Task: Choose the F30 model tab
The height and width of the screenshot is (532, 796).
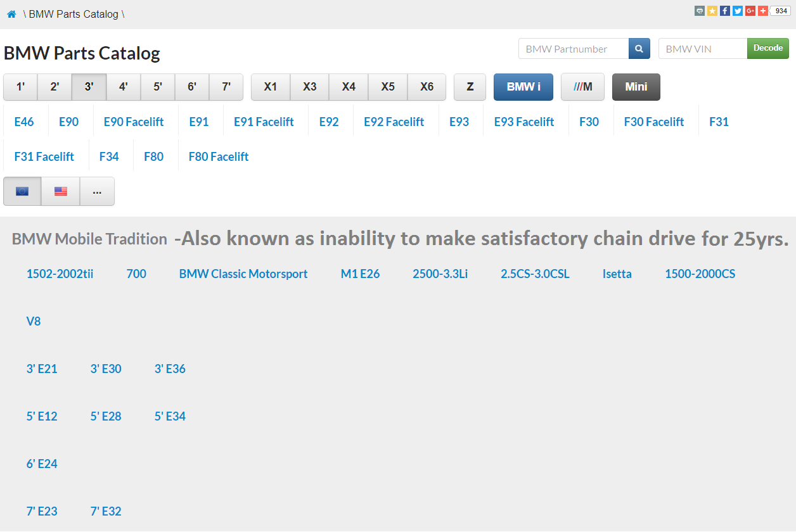Action: (x=589, y=122)
